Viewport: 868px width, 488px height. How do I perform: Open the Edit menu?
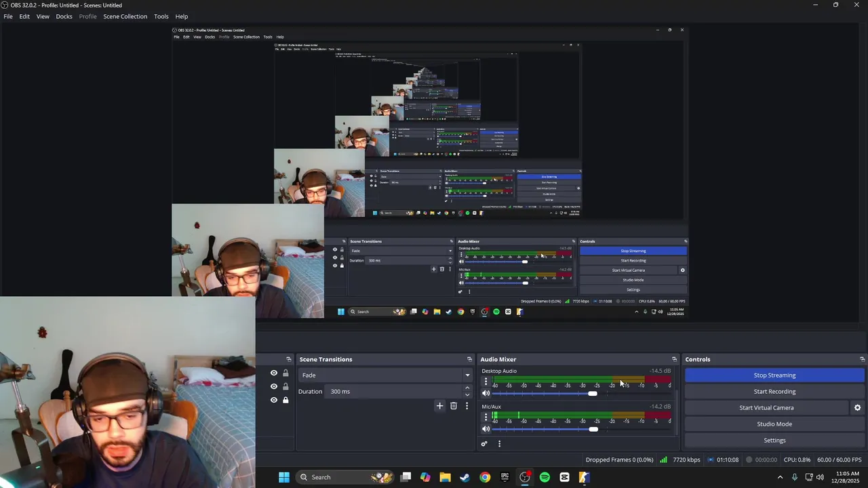click(x=24, y=16)
